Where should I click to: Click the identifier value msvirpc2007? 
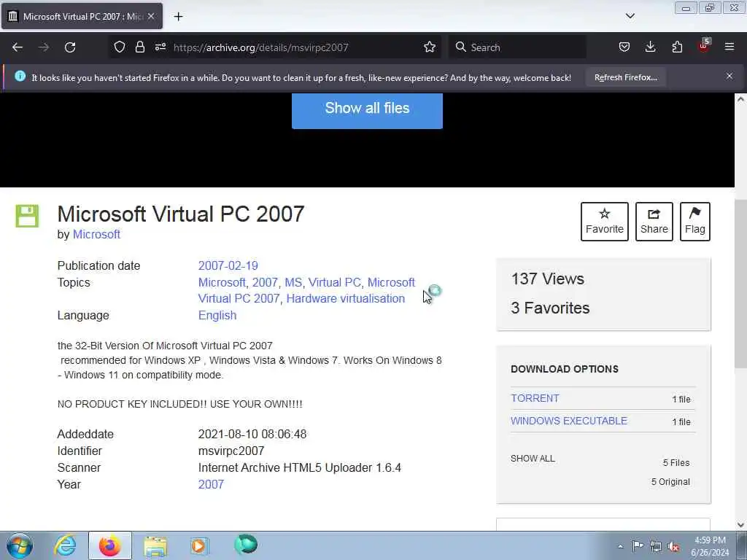click(x=231, y=451)
